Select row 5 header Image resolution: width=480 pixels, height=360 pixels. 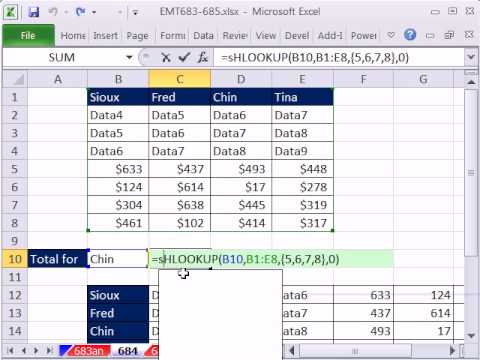[x=15, y=169]
